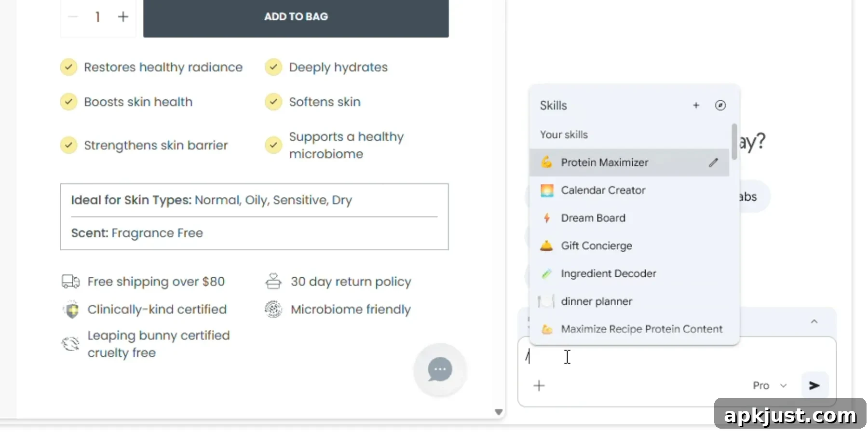Click the Calendar Creator sunrise icon

point(546,190)
